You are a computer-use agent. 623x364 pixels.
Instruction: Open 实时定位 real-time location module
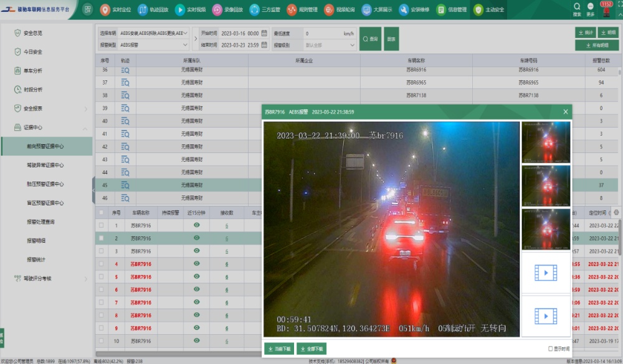coord(115,10)
